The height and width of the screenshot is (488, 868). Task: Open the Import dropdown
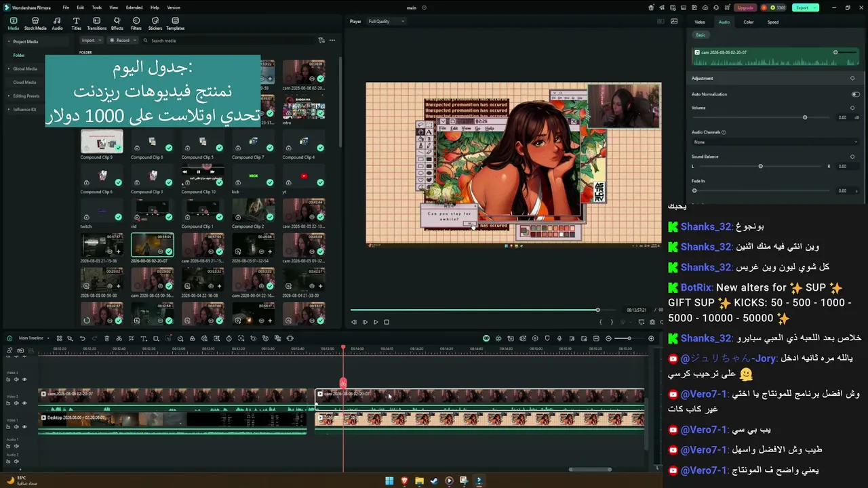point(91,41)
